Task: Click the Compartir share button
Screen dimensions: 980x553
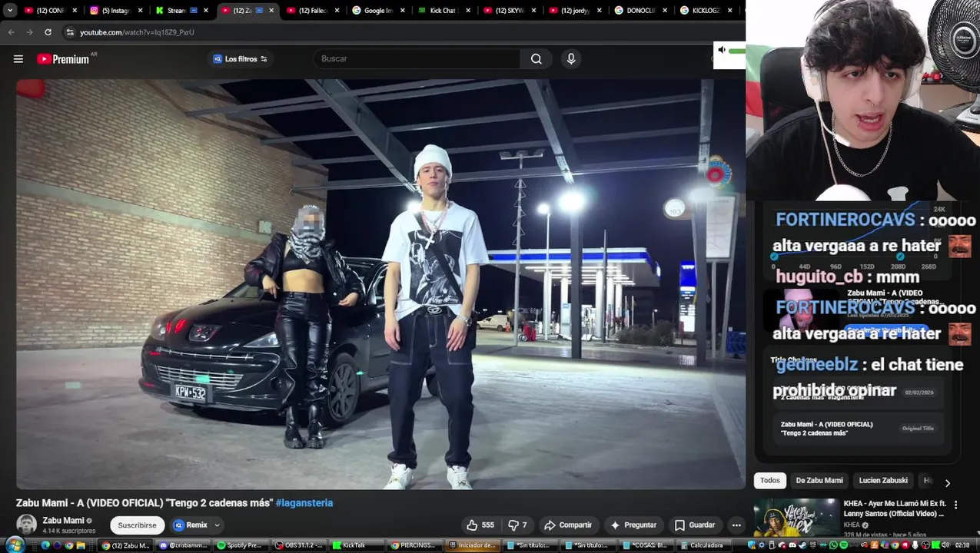Action: (568, 525)
